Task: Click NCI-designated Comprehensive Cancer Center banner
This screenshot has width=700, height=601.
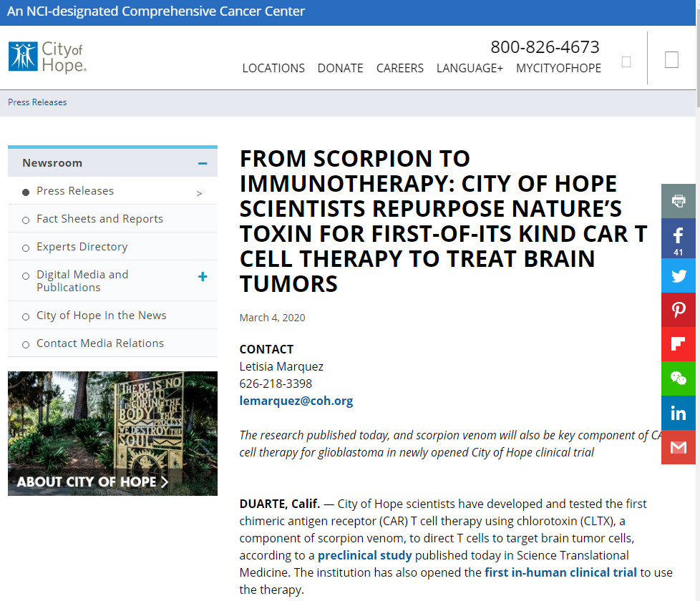Action: (156, 11)
